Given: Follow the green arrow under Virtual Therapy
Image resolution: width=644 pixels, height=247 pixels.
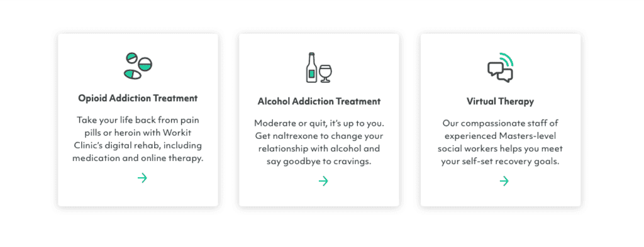Looking at the screenshot, I should tap(504, 181).
